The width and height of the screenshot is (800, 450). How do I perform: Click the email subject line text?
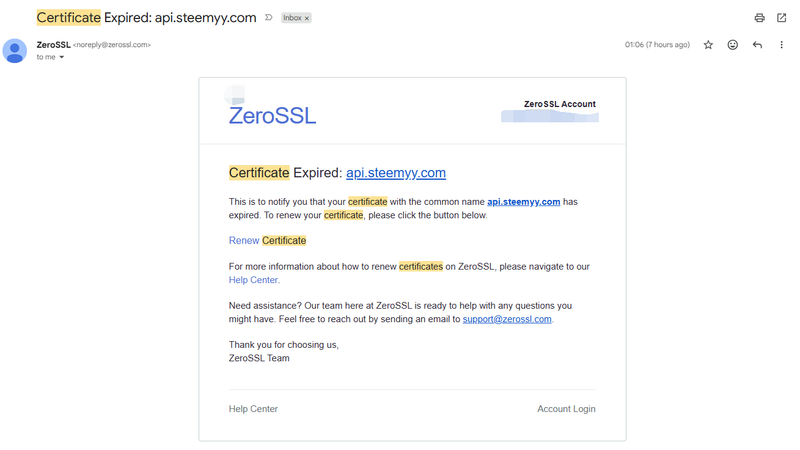pos(146,18)
